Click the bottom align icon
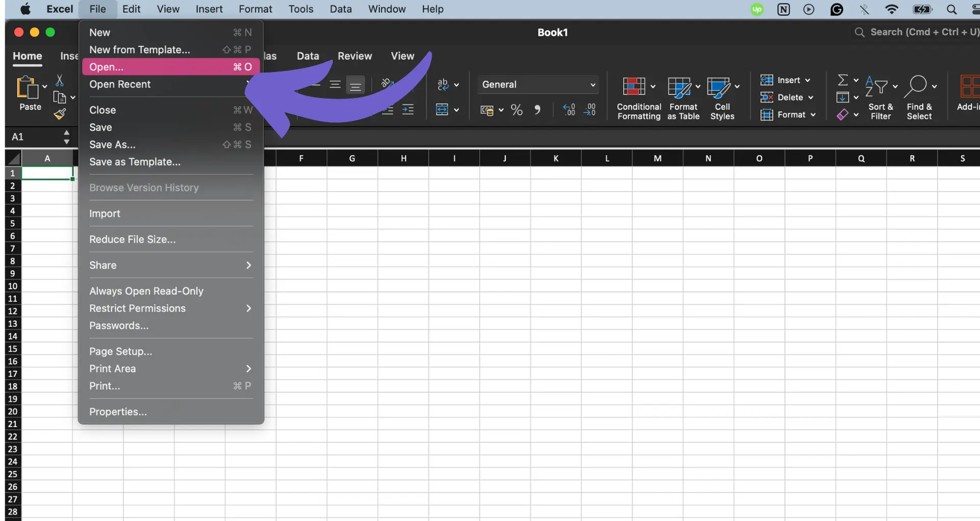The image size is (980, 521). [x=356, y=85]
